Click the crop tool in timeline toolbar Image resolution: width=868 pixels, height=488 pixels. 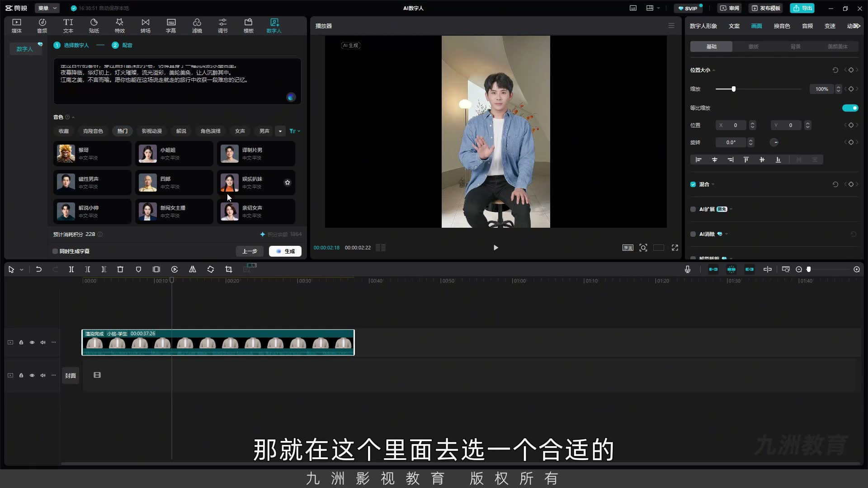pos(229,269)
